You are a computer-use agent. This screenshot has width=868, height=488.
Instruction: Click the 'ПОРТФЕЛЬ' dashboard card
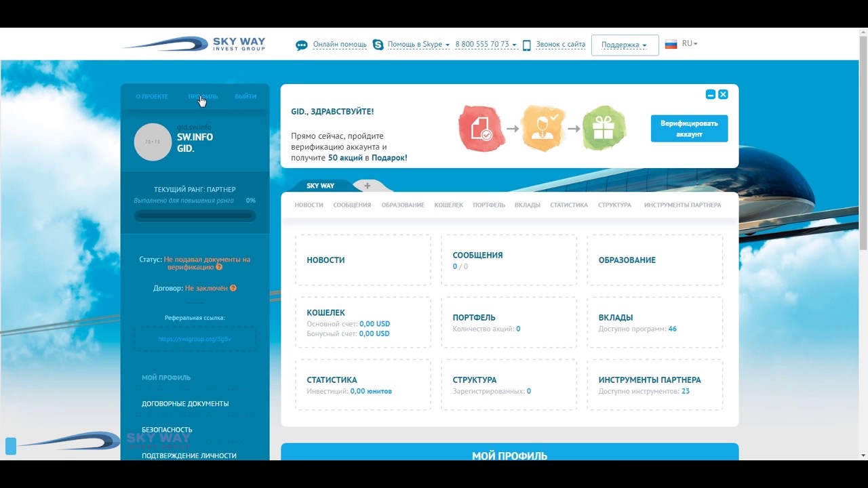click(x=509, y=323)
